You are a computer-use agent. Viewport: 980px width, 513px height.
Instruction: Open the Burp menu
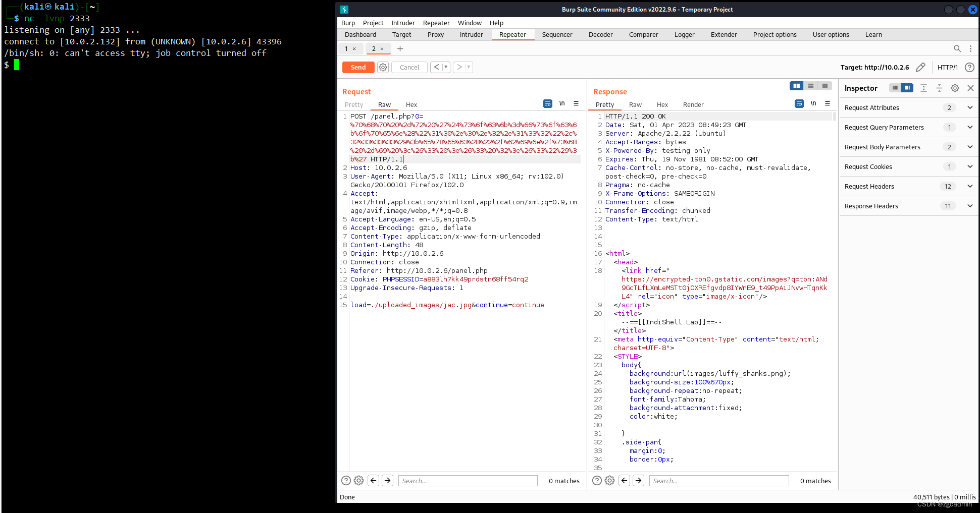[348, 23]
